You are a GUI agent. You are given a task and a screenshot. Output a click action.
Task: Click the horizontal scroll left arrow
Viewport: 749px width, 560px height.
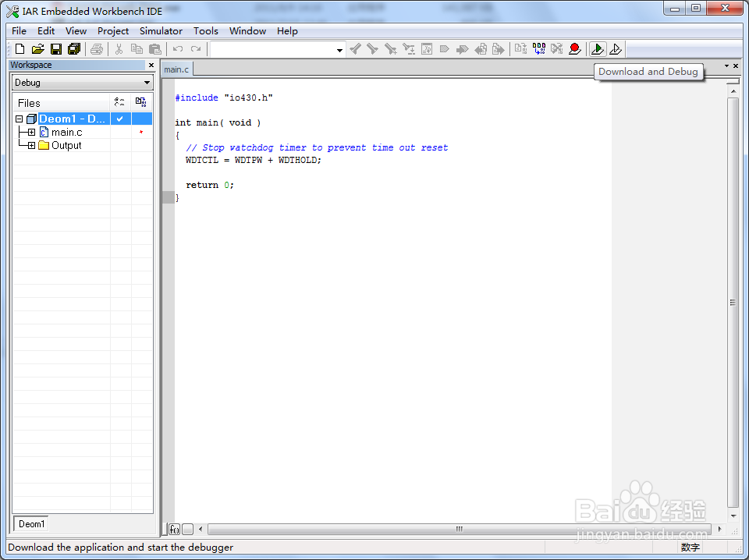(x=201, y=529)
